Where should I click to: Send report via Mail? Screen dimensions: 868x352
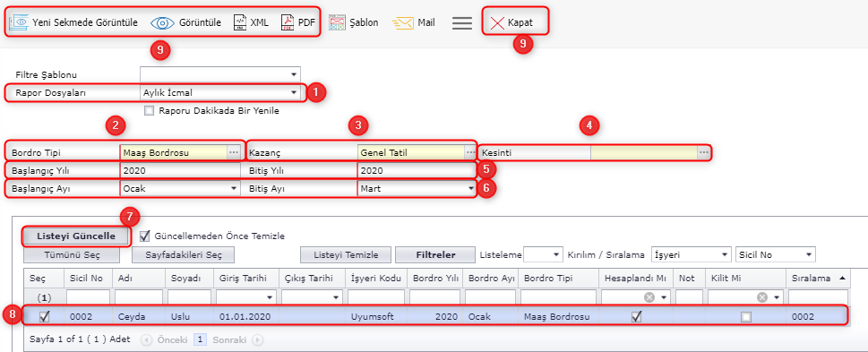click(x=414, y=22)
